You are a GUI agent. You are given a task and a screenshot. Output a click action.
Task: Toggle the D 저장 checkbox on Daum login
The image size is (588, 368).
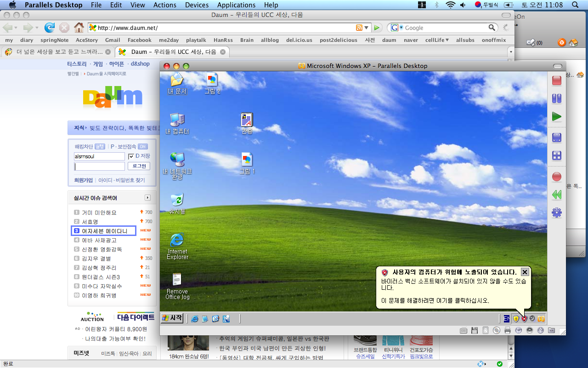pyautogui.click(x=131, y=156)
